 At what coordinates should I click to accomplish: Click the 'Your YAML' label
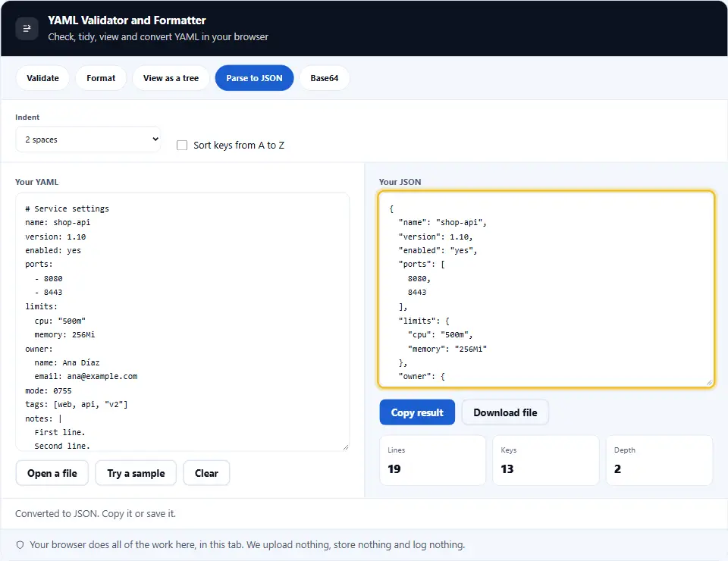tap(36, 182)
